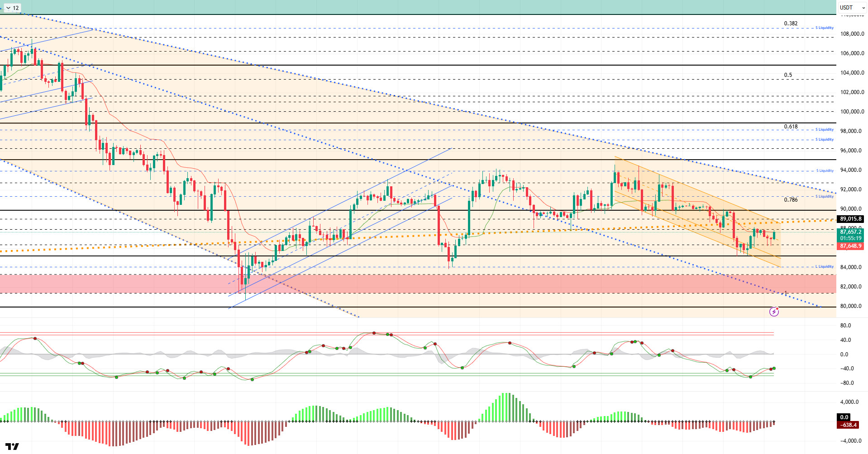Click the topmost S Liquidity line label
The width and height of the screenshot is (868, 454).
(x=824, y=28)
